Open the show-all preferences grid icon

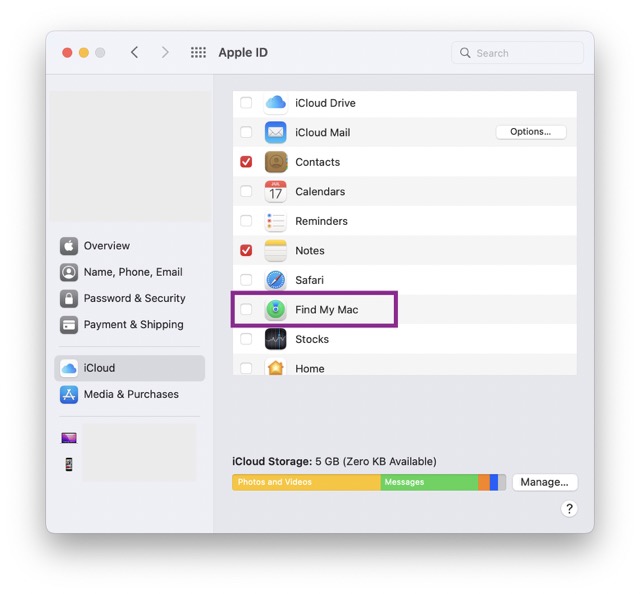(198, 53)
